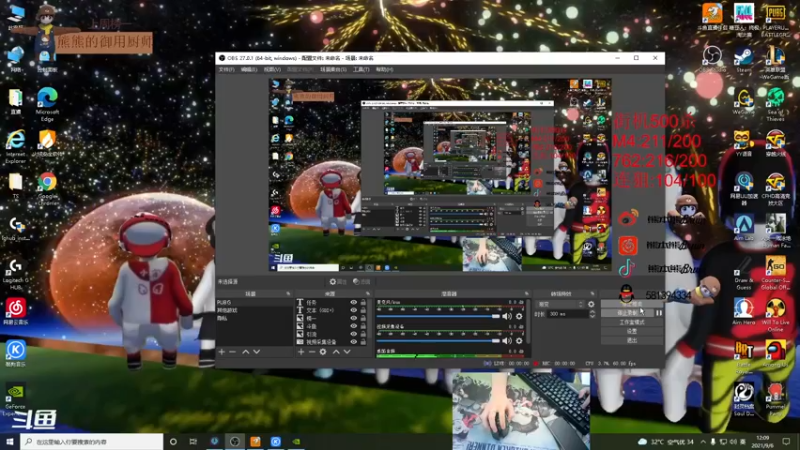Open the Internet Explorer desktop shortcut

coord(15,146)
